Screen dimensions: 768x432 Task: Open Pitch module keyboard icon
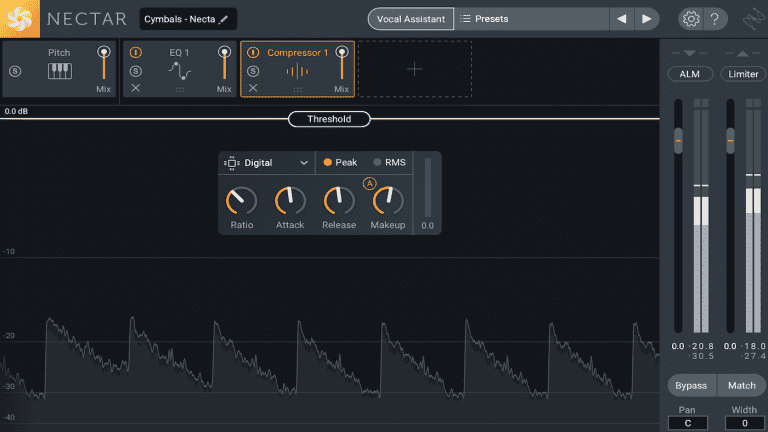pos(60,71)
